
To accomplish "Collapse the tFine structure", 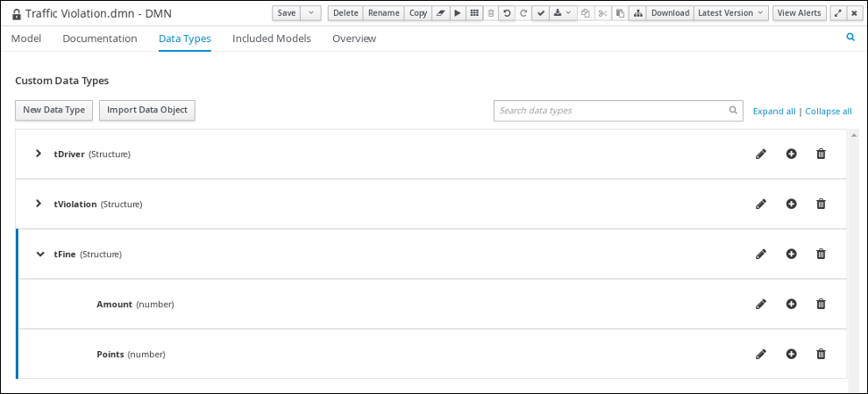I will coord(39,254).
